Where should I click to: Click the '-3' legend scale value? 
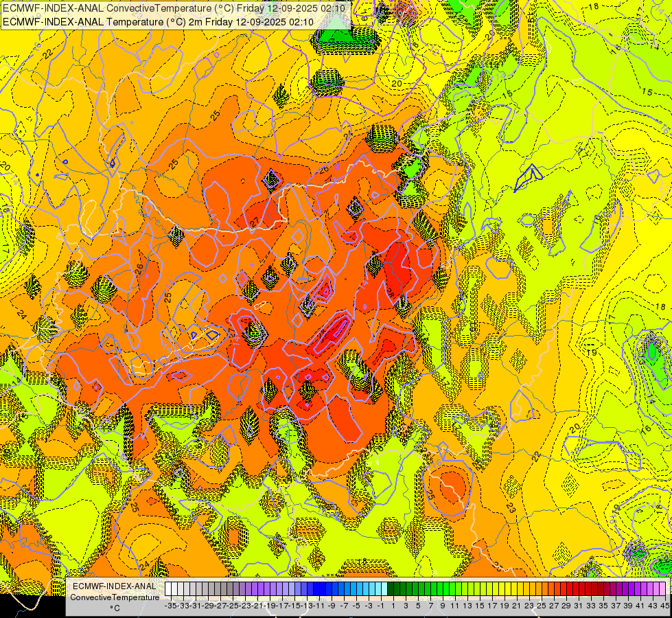pos(369,606)
